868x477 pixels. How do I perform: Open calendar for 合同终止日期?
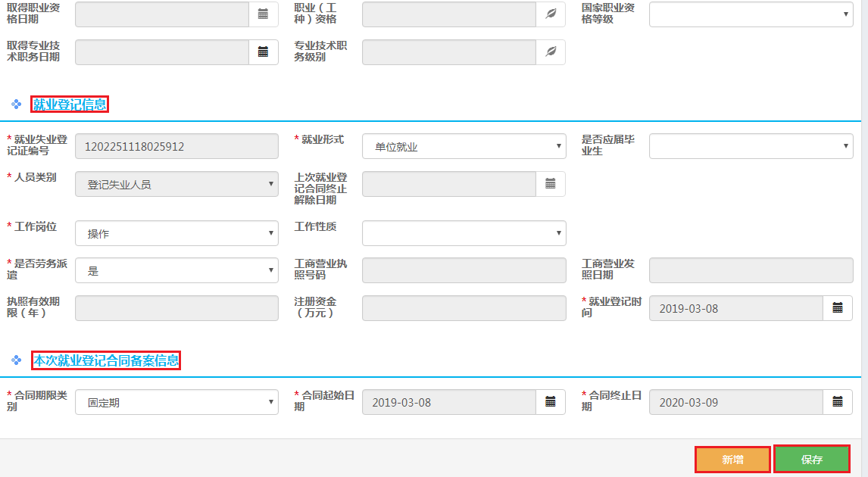[838, 402]
